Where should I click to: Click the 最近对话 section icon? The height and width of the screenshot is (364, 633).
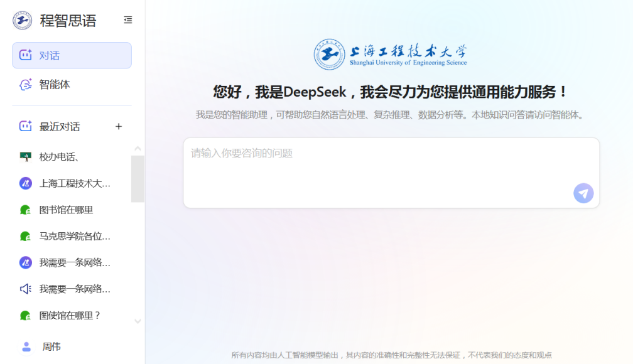tap(25, 126)
